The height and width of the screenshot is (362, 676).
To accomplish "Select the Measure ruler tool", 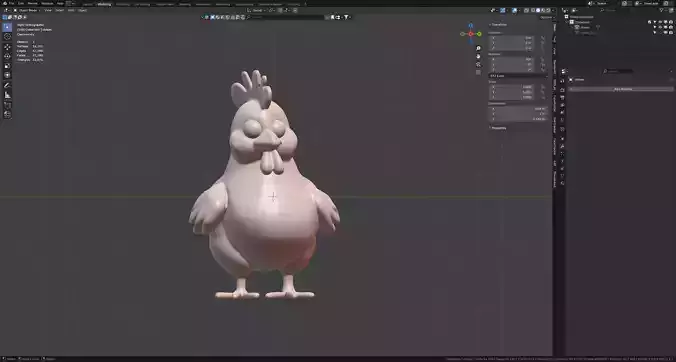I will pyautogui.click(x=7, y=95).
